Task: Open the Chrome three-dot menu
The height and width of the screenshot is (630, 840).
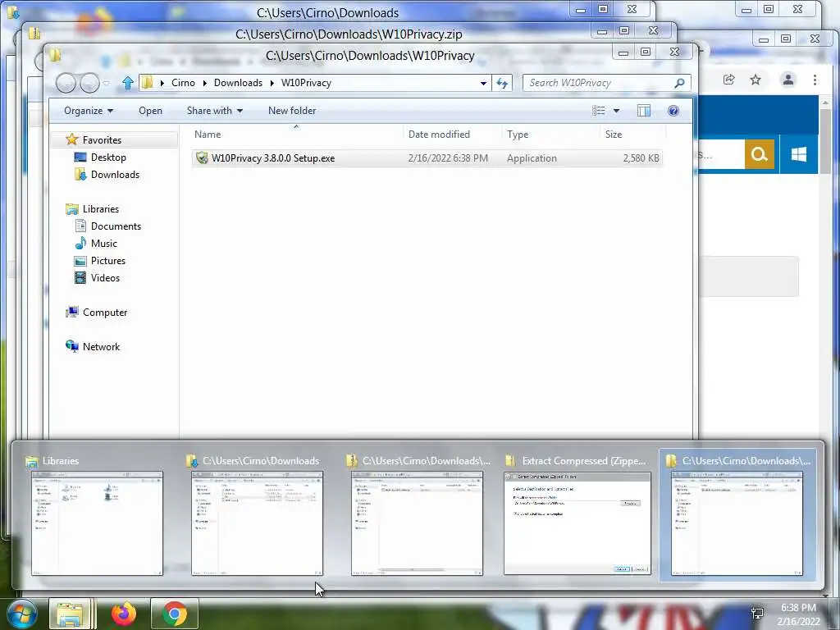Action: tap(815, 80)
